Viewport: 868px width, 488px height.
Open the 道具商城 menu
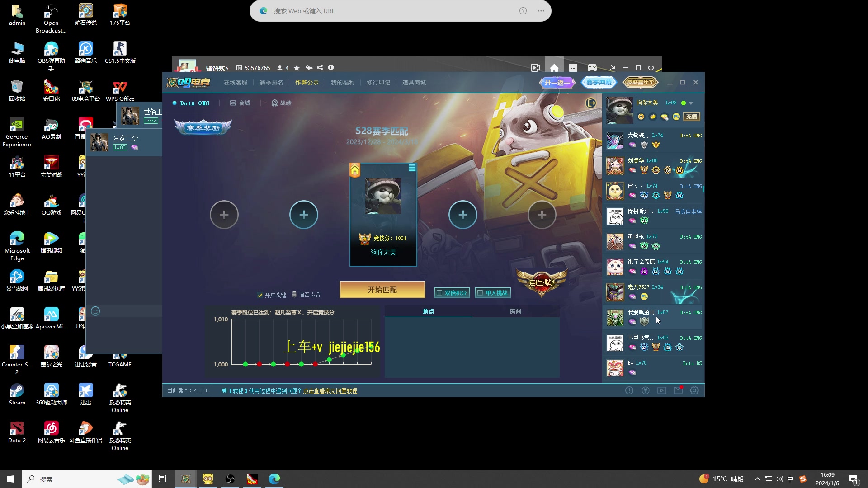[414, 82]
